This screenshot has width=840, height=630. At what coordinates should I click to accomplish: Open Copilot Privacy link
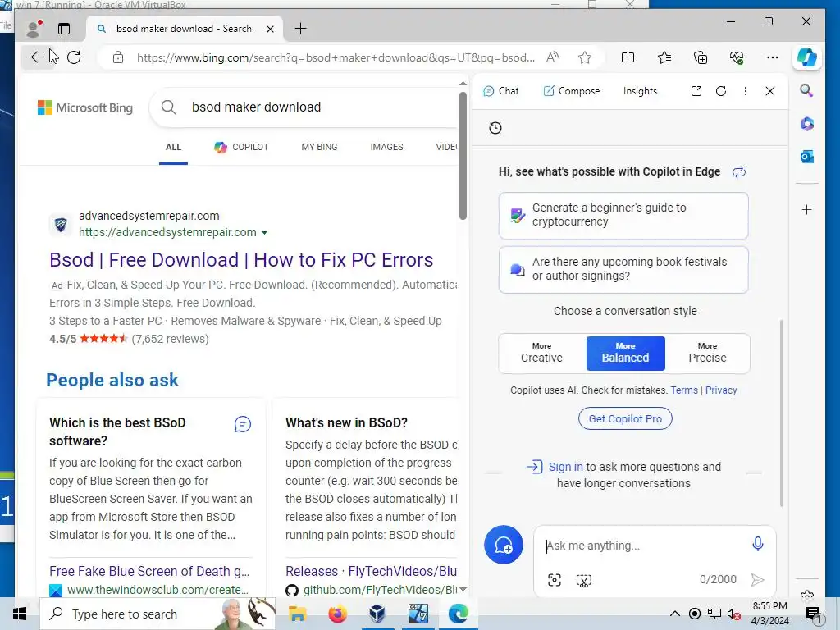click(721, 390)
